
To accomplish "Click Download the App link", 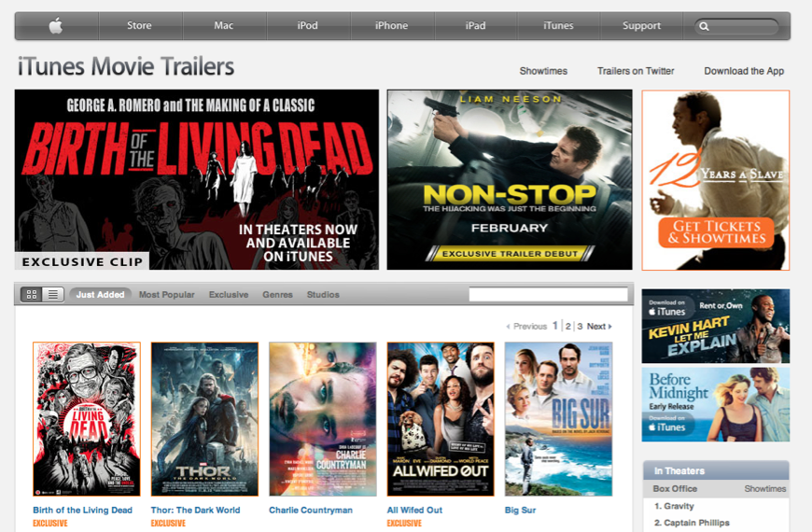I will pyautogui.click(x=744, y=71).
